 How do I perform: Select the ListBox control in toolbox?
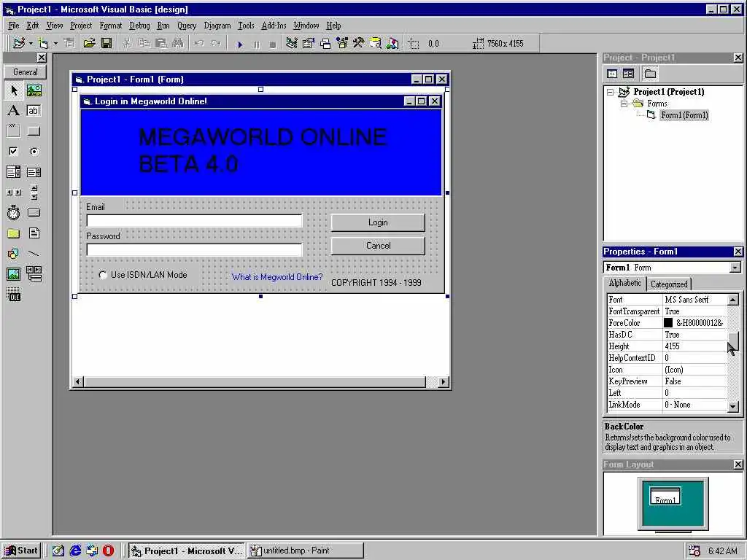(x=34, y=172)
